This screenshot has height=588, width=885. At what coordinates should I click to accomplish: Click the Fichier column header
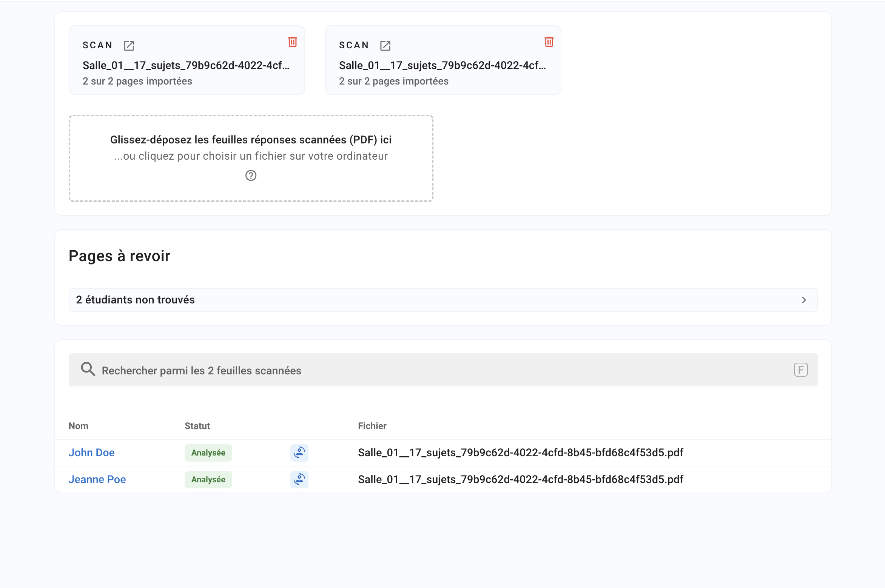tap(372, 426)
